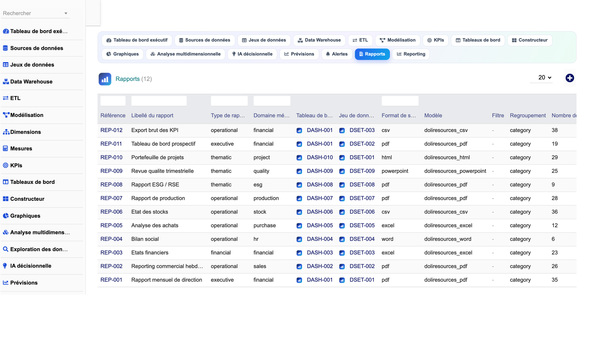
Task: Open report REP-001 link
Action: 111,280
